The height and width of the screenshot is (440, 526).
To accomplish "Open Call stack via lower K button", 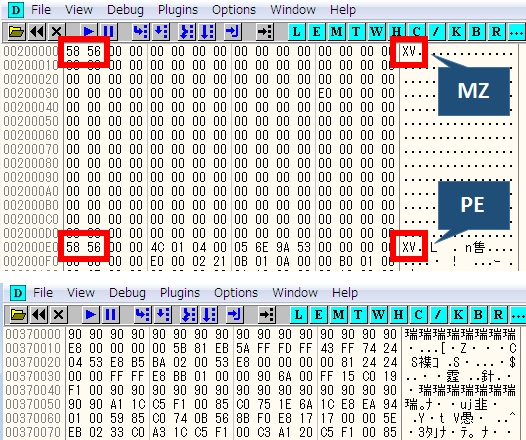I will pyautogui.click(x=458, y=315).
